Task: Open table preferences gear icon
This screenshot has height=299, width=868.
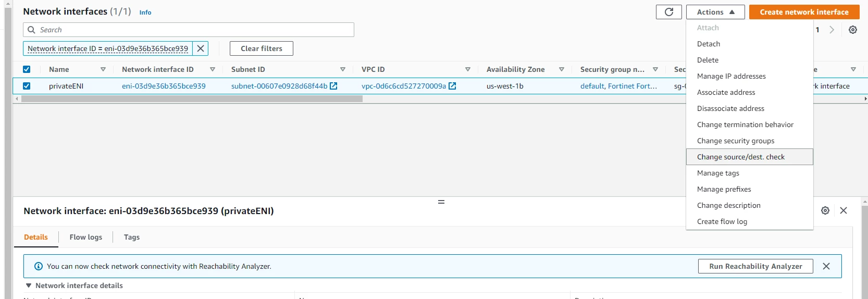Action: pyautogui.click(x=853, y=30)
